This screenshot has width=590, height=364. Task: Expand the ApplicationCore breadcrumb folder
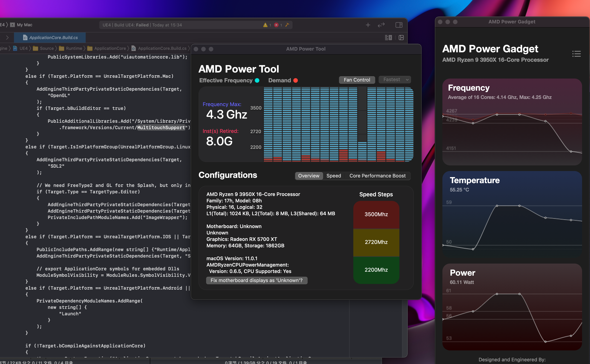[x=107, y=48]
